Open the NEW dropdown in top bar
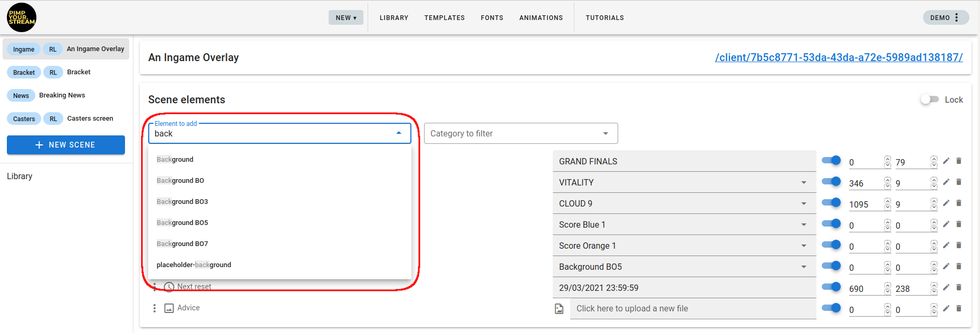This screenshot has width=980, height=333. click(x=346, y=18)
